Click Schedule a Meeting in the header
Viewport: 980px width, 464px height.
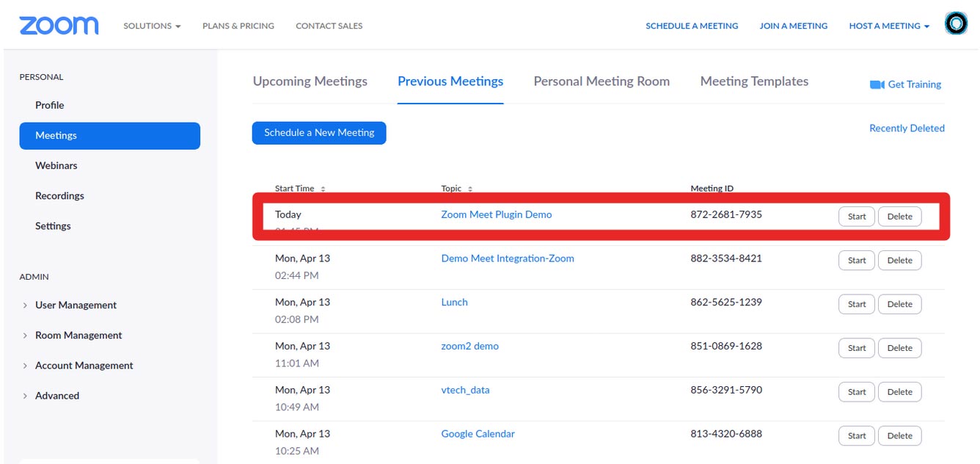tap(692, 26)
